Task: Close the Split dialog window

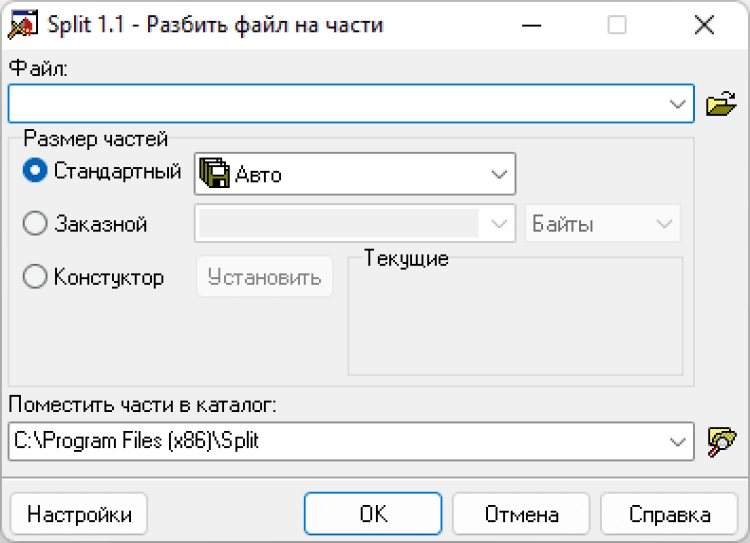Action: point(704,25)
